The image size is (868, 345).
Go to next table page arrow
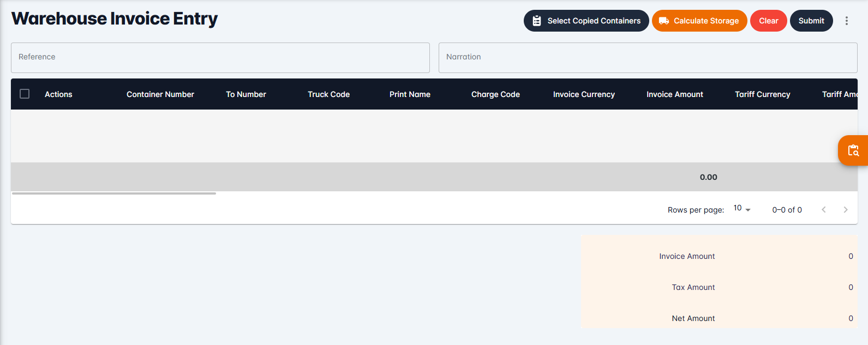pyautogui.click(x=846, y=210)
